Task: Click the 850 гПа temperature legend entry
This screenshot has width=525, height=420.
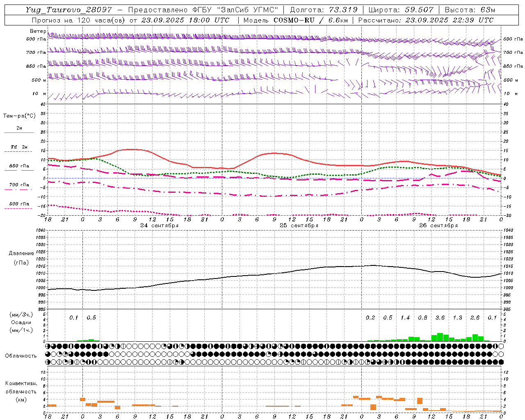Action: [x=19, y=166]
